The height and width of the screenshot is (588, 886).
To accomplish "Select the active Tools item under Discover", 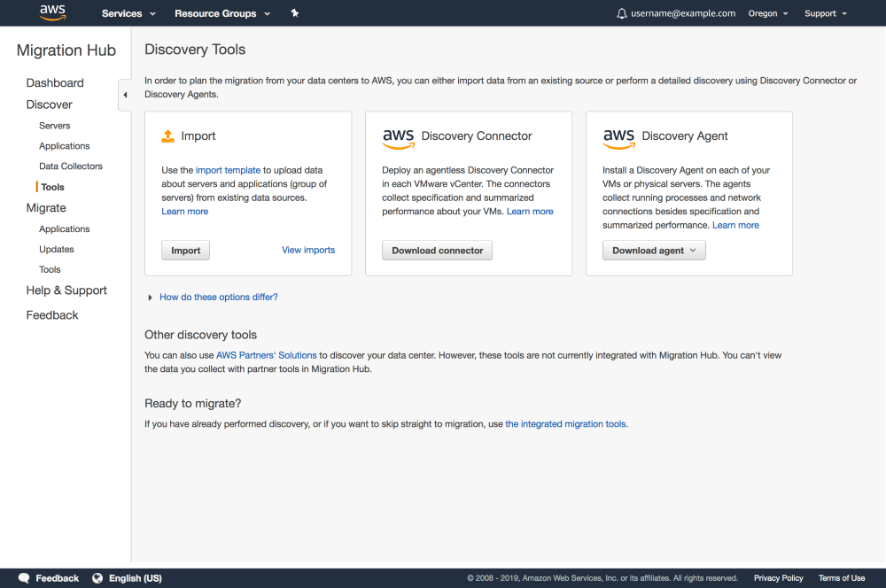I will 52,187.
